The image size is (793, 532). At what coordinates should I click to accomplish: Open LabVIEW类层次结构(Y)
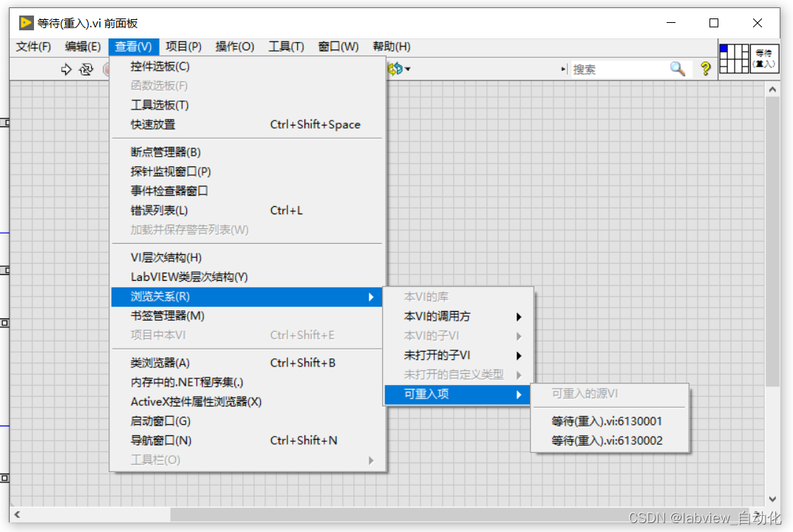pos(246,277)
